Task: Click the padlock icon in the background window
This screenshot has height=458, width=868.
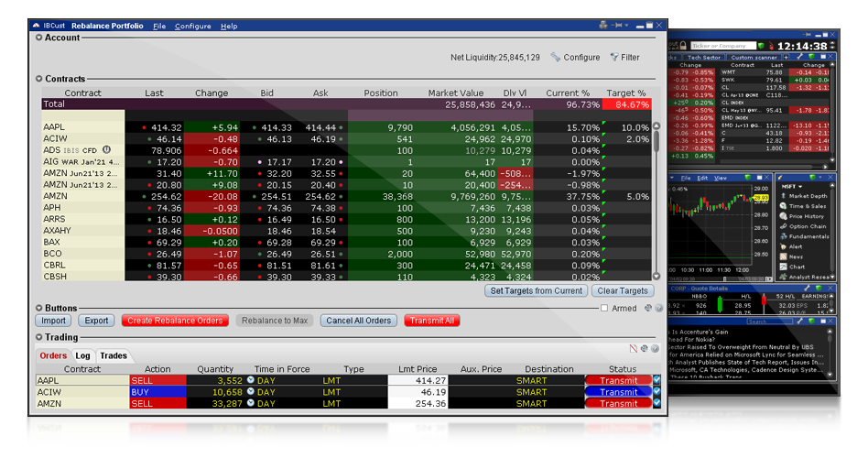Action: pyautogui.click(x=683, y=46)
